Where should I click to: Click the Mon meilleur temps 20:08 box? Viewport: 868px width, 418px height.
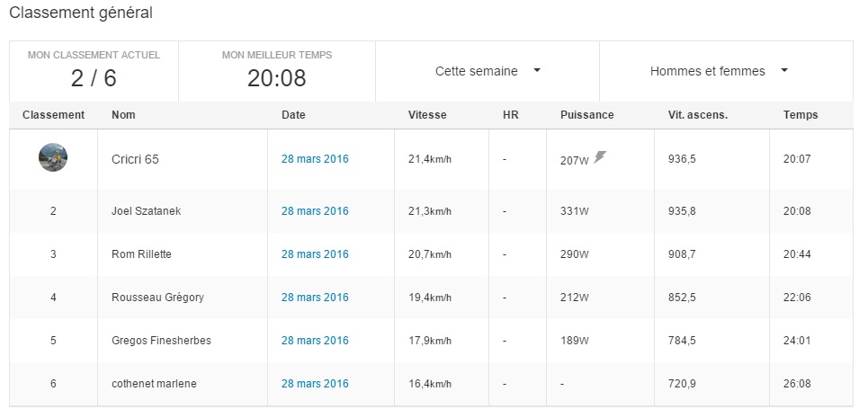[x=276, y=70]
